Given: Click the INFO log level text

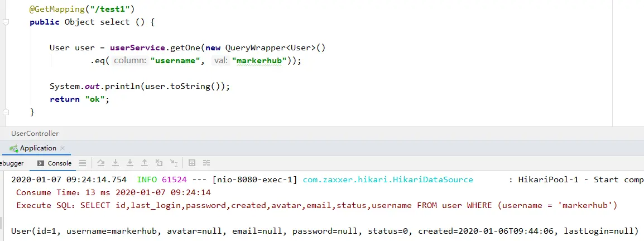Looking at the screenshot, I should point(147,179).
